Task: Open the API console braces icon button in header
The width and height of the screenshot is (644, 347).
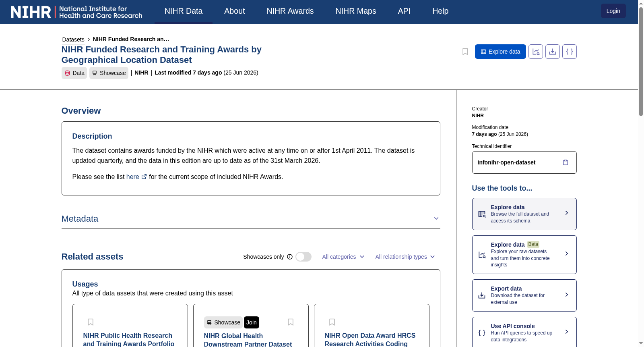Action: coord(570,52)
